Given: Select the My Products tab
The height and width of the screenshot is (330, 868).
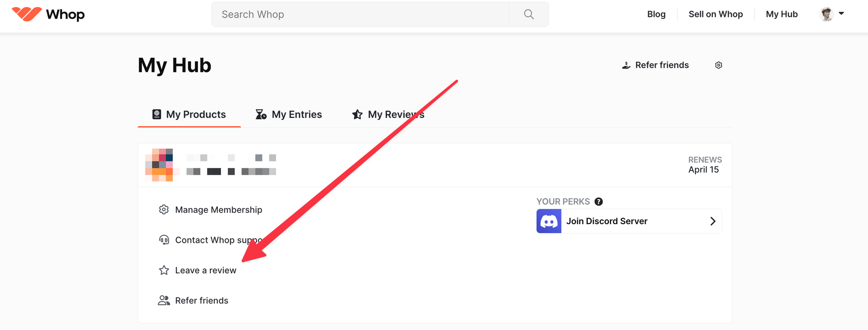Looking at the screenshot, I should (189, 114).
